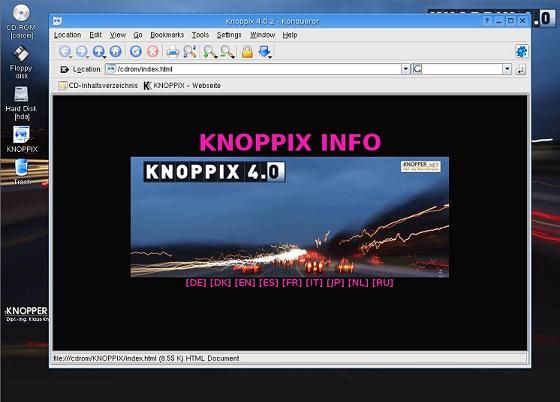Click the title bar question mark help button
Viewport: 560px width, 402px height.
[x=486, y=21]
